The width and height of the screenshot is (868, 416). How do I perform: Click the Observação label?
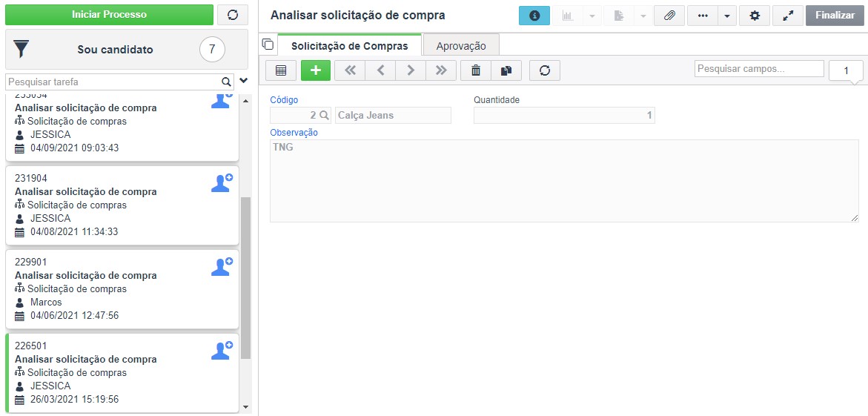(294, 133)
